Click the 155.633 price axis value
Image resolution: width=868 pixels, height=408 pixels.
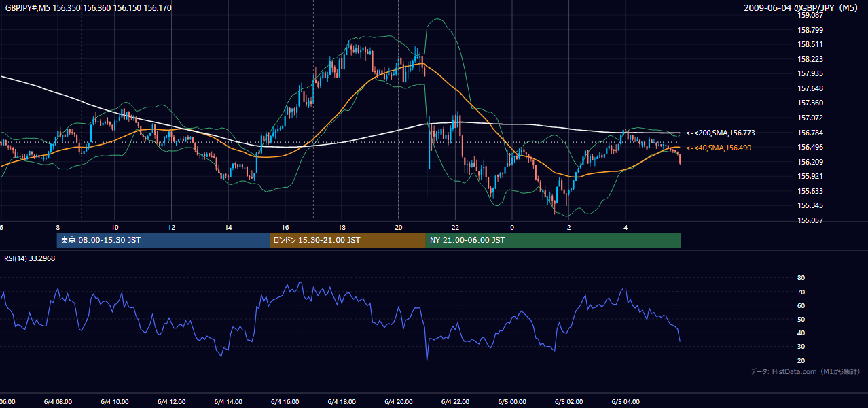click(810, 191)
